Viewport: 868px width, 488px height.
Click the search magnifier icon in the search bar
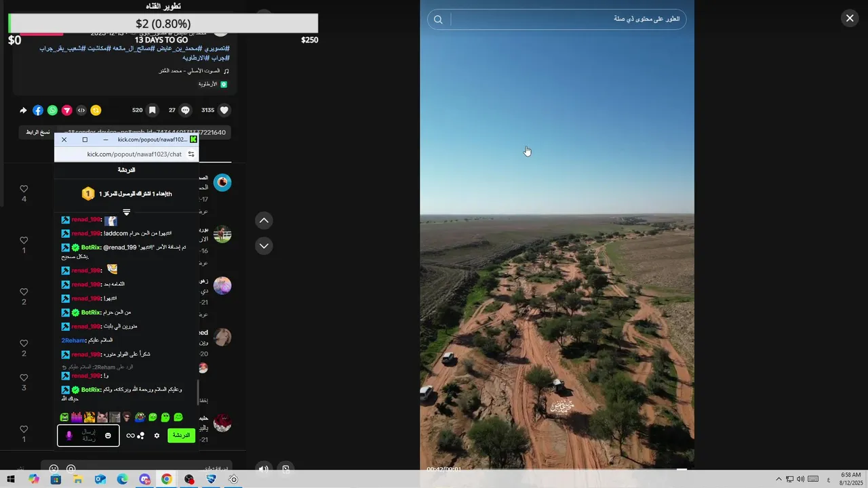click(438, 20)
